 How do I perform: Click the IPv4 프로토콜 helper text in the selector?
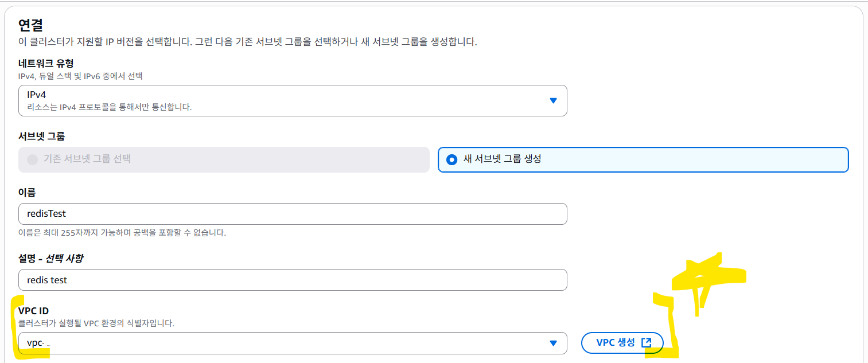[109, 107]
